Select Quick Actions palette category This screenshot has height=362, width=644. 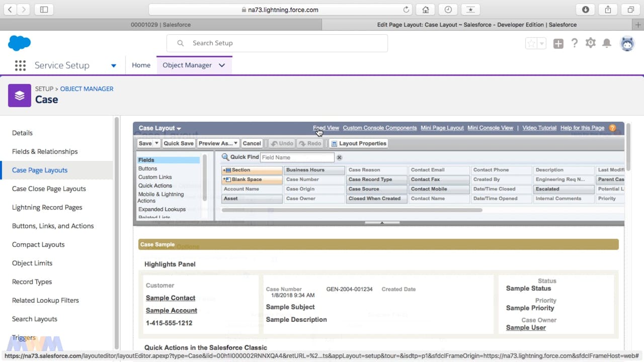155,186
